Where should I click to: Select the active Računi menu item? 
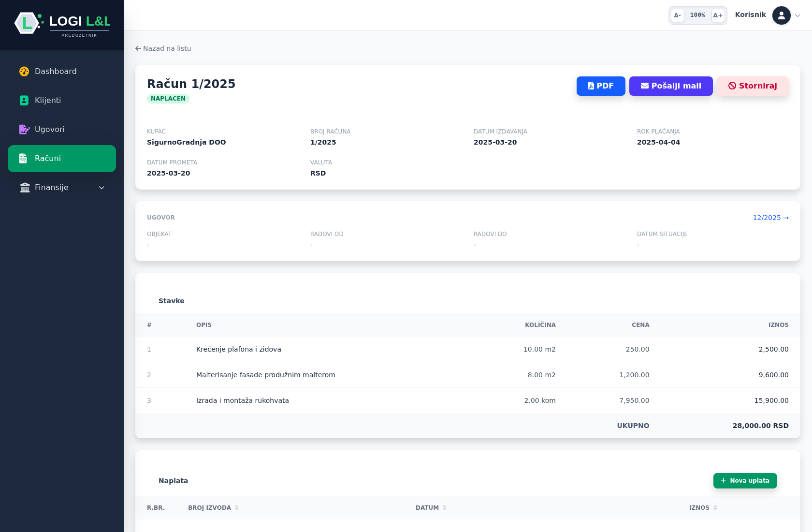tap(62, 159)
